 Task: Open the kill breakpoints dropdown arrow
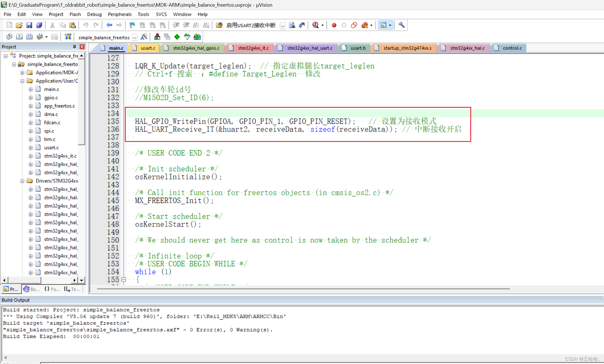pyautogui.click(x=371, y=25)
